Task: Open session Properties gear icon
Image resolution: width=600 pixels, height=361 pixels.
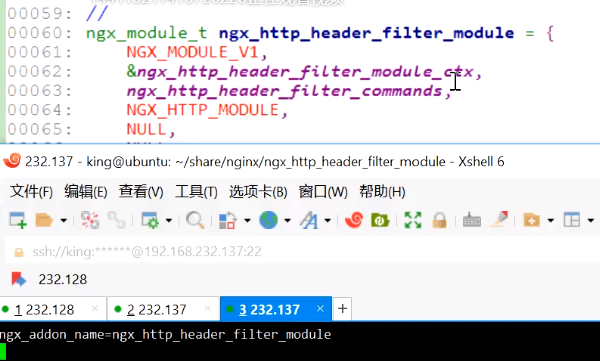Action: [150, 221]
